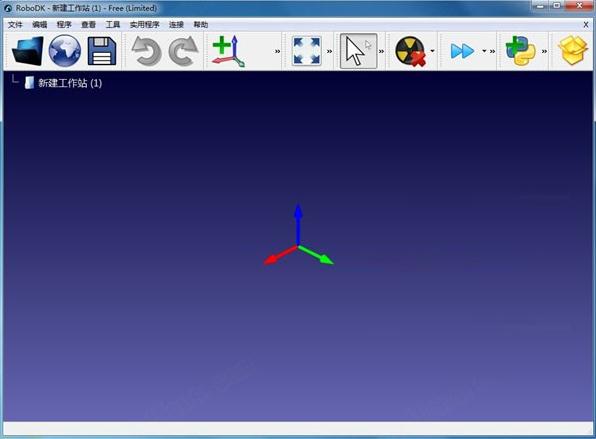Expand hidden items after the select cursor tool
This screenshot has width=596, height=439.
pyautogui.click(x=381, y=51)
